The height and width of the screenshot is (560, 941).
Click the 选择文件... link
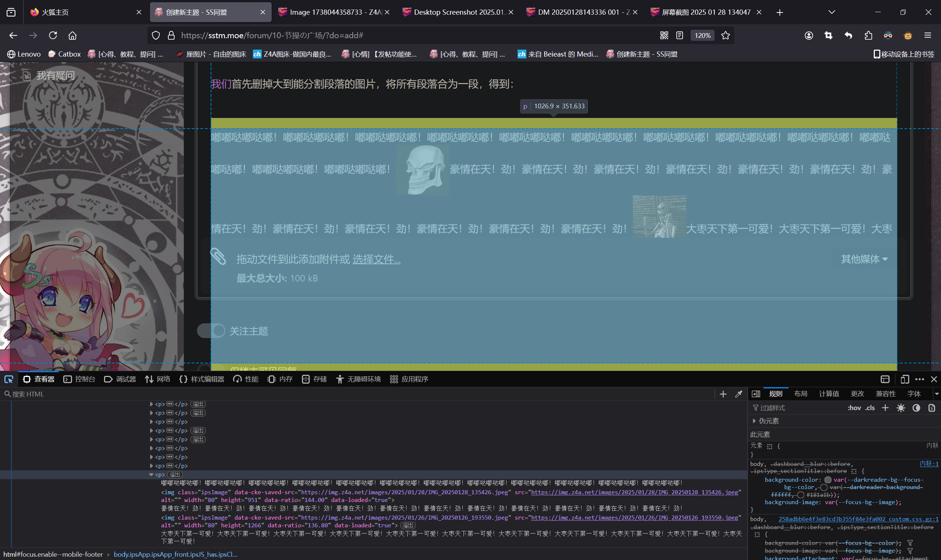click(x=376, y=259)
